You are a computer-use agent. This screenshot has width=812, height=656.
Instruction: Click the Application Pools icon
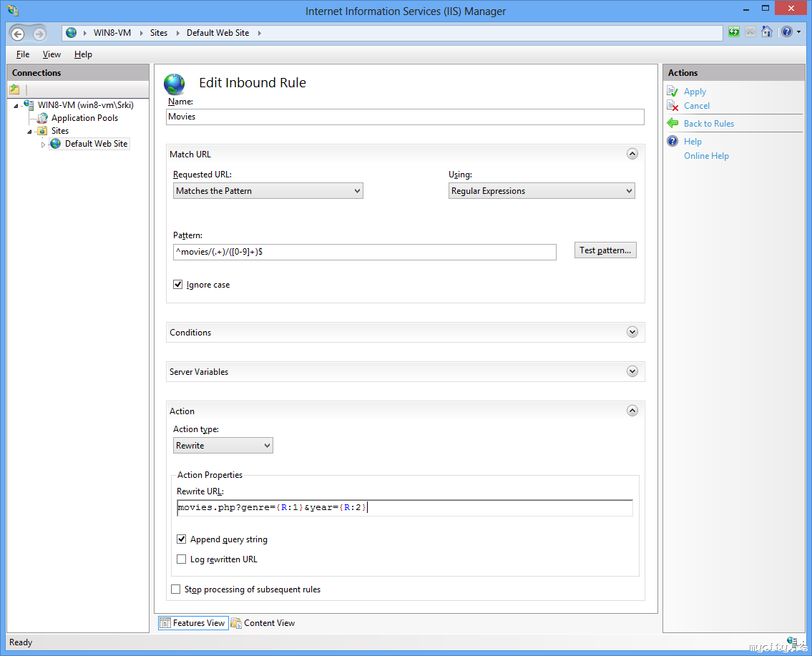[42, 118]
